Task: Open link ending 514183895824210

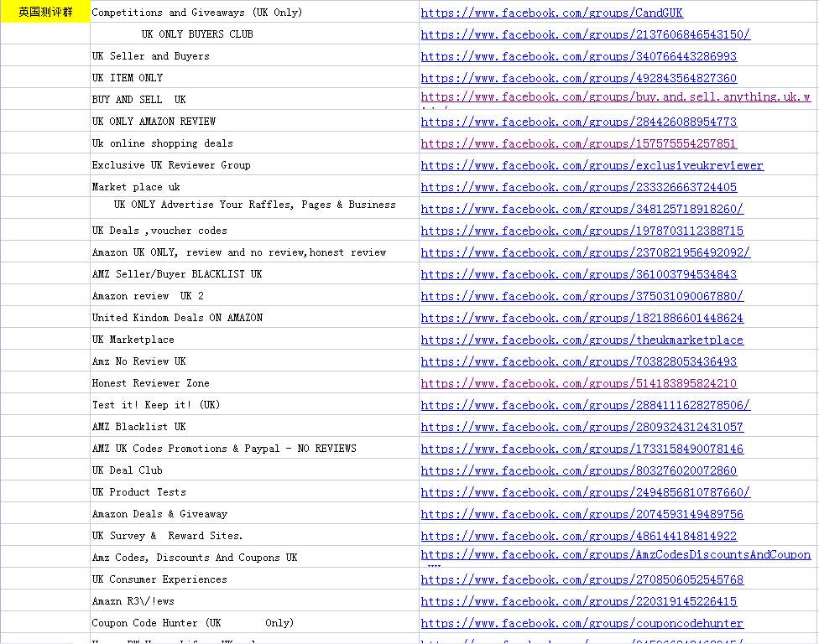Action: [x=579, y=383]
